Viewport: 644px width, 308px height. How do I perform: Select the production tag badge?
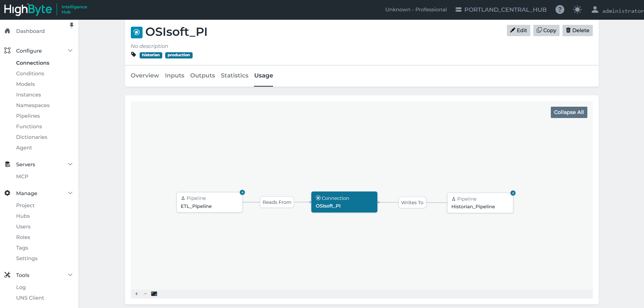179,55
